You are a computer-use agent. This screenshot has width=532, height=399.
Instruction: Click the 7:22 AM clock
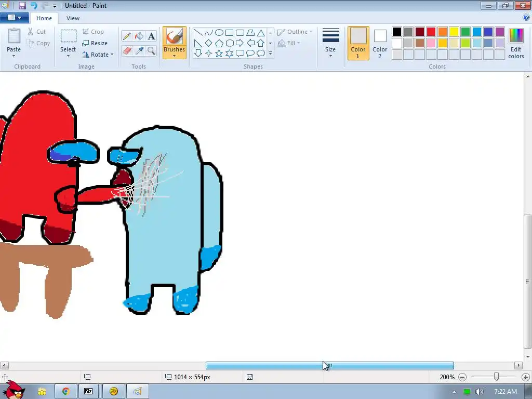pyautogui.click(x=505, y=392)
